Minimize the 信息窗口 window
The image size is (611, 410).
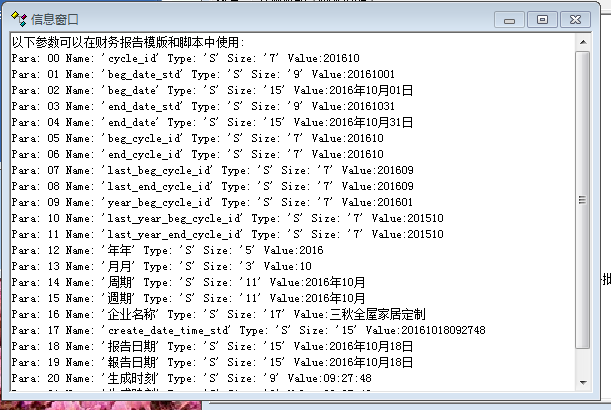pos(511,19)
